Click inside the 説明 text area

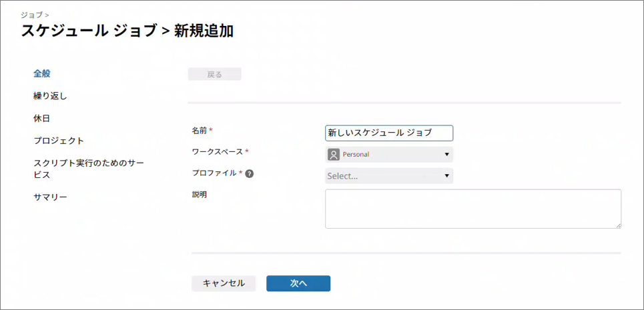tap(472, 209)
